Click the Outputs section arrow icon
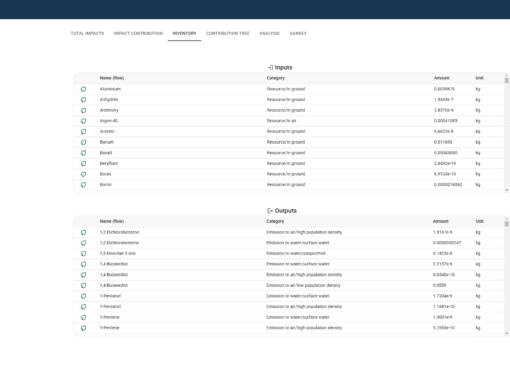Viewport: 510px width, 382px height. pos(270,211)
